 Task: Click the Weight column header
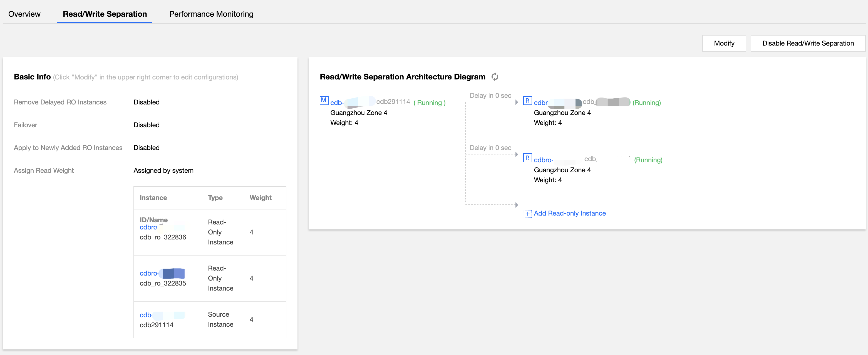(260, 198)
